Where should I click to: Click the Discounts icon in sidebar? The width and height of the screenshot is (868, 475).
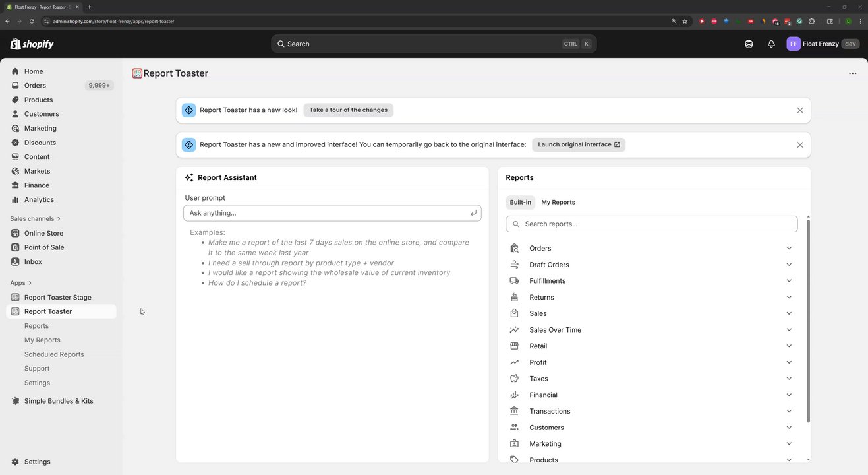[x=15, y=142]
